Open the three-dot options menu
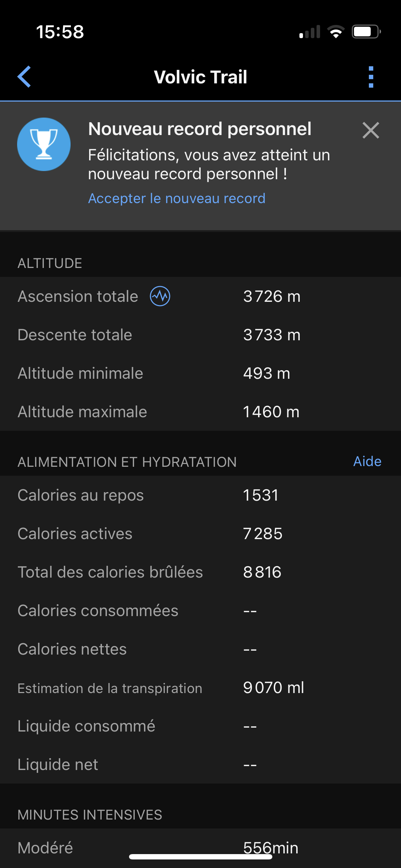Image resolution: width=401 pixels, height=868 pixels. click(371, 77)
